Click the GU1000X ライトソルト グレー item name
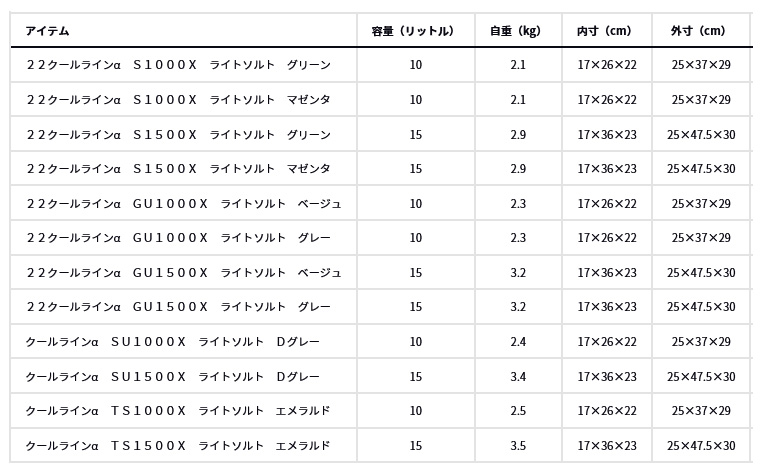The width and height of the screenshot is (778, 468). 178,238
